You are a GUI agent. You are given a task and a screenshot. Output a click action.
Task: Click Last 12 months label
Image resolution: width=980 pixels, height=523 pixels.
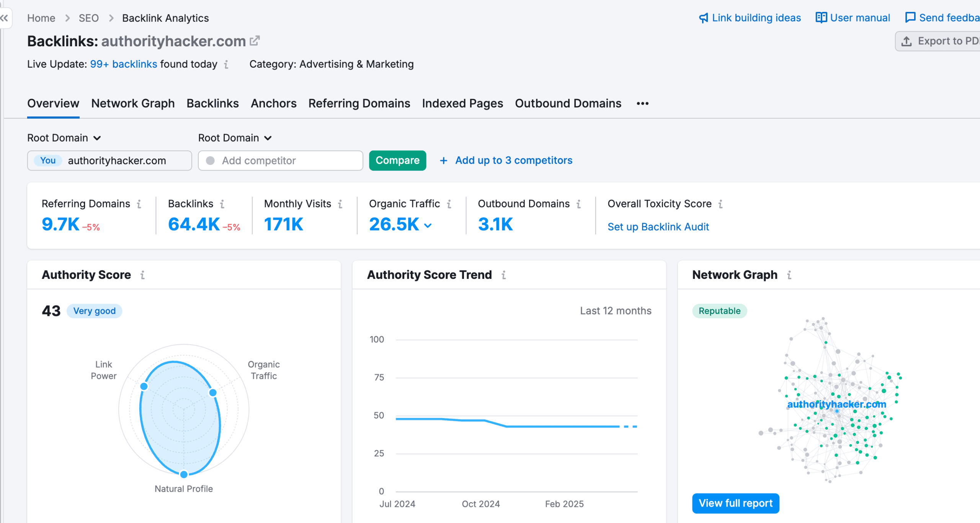[616, 311]
